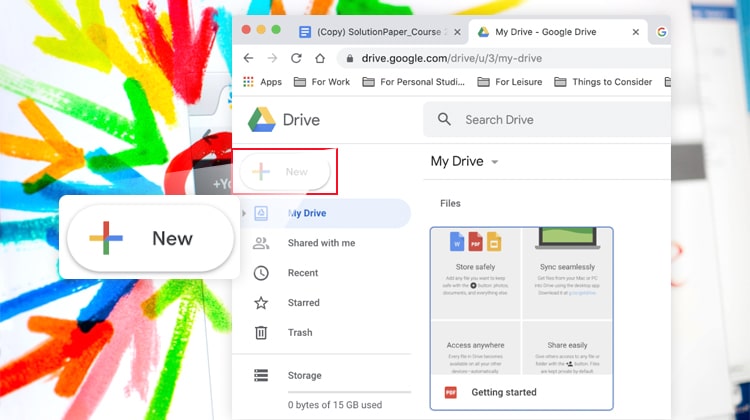Open Shared with me

coord(321,243)
